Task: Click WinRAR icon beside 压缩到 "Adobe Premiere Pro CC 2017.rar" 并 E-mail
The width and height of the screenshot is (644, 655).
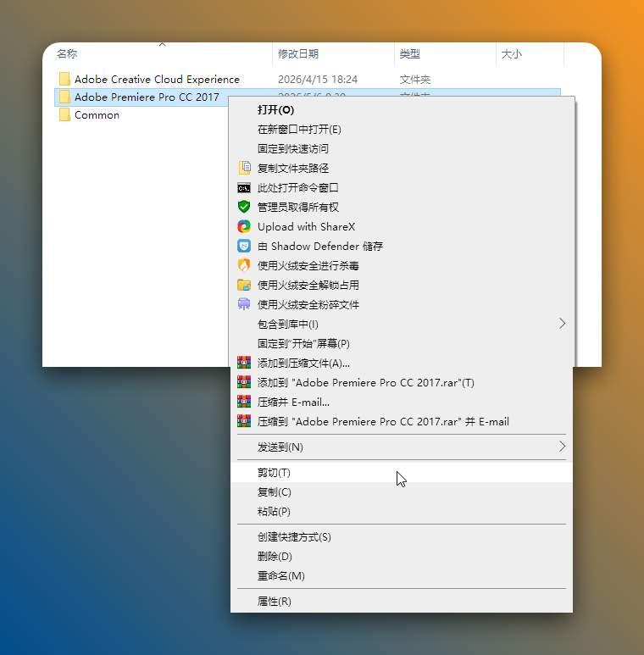Action: (244, 421)
